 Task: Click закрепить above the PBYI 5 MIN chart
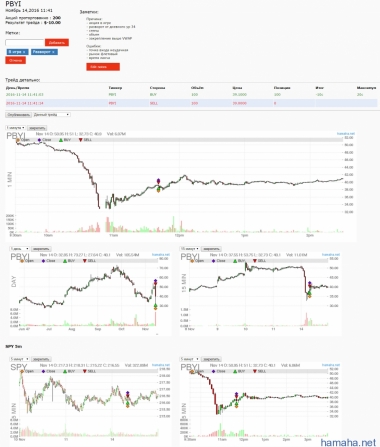click(211, 359)
